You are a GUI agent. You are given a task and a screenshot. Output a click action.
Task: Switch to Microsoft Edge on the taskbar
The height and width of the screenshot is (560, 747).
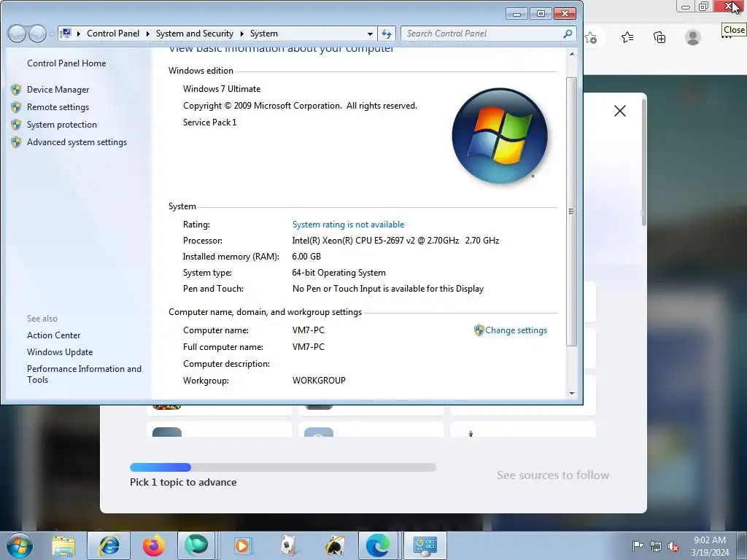(x=378, y=545)
